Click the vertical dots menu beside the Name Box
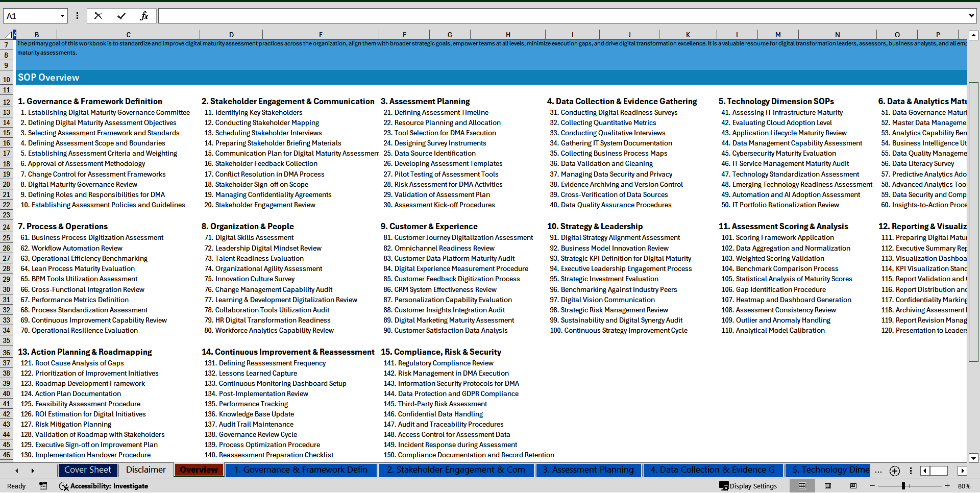This screenshot has width=980, height=493. pos(77,15)
